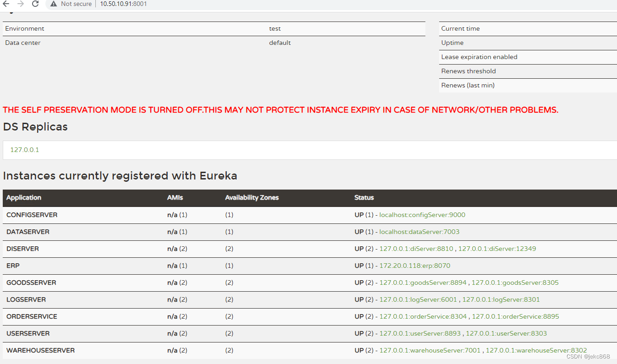Click the ERP application name
This screenshot has width=617, height=364.
[13, 266]
